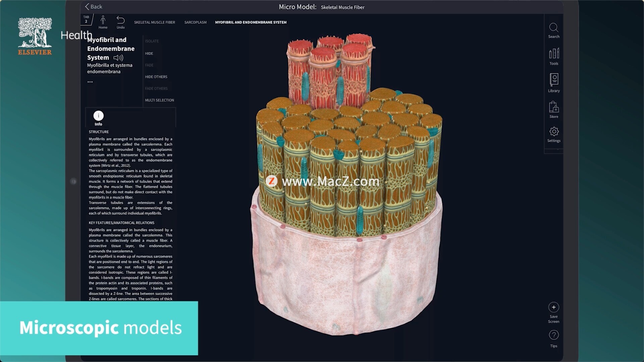Click Hide in the action list
Image resolution: width=644 pixels, height=362 pixels.
[x=149, y=54]
